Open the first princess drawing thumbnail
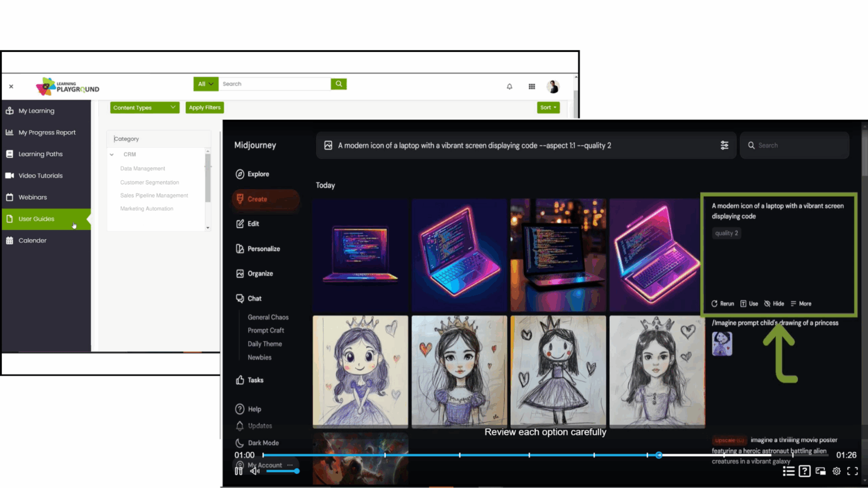This screenshot has height=488, width=868. point(361,371)
